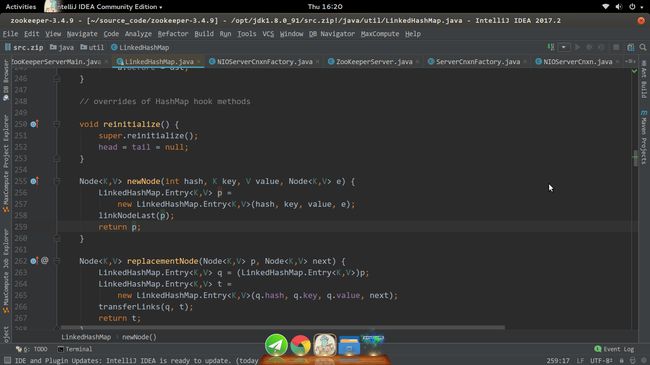Viewport: 650px width, 365px height.
Task: Open the Terminal tool window
Action: [x=75, y=349]
